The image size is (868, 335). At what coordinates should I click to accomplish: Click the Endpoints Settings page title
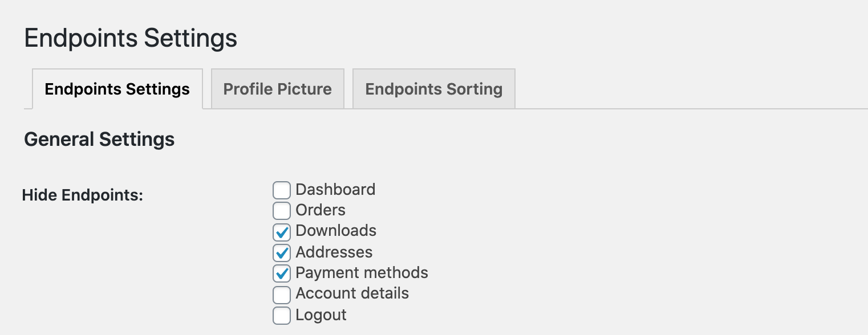click(129, 38)
